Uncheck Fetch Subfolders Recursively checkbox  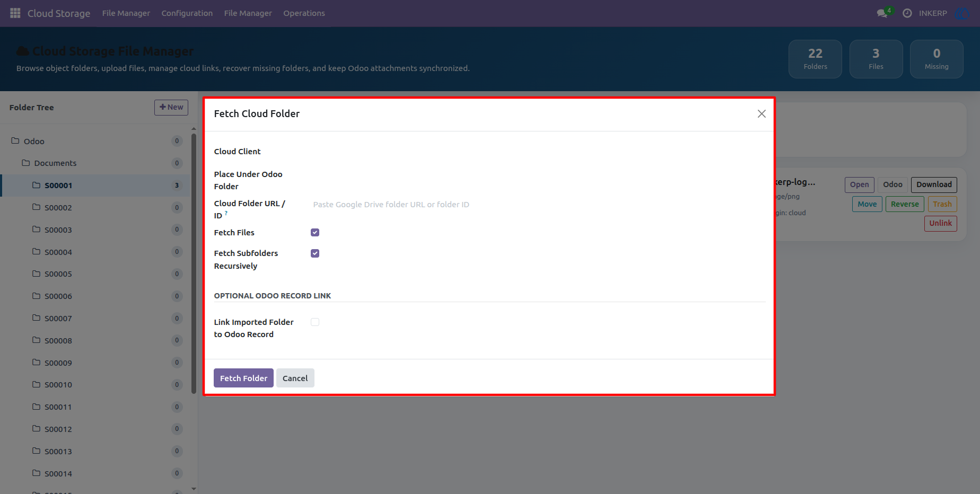click(x=315, y=253)
